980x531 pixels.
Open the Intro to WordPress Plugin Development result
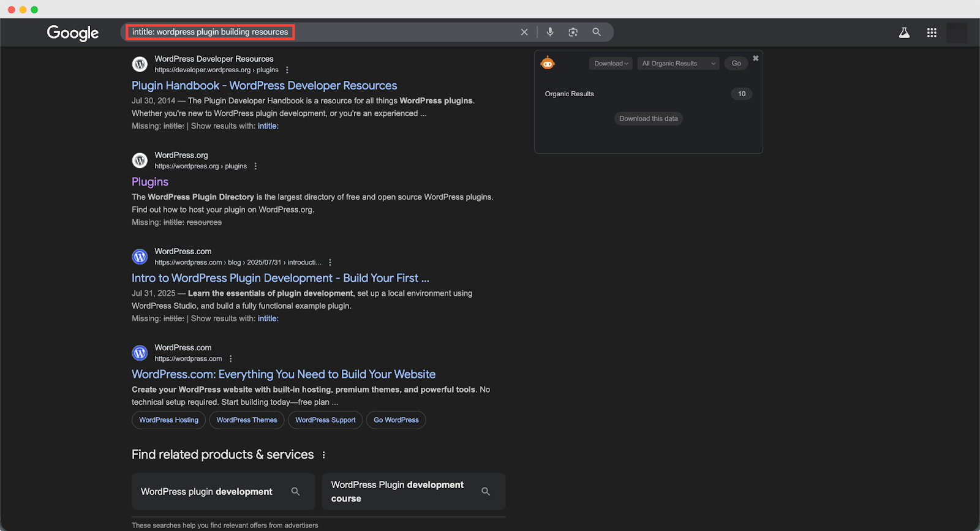click(280, 278)
